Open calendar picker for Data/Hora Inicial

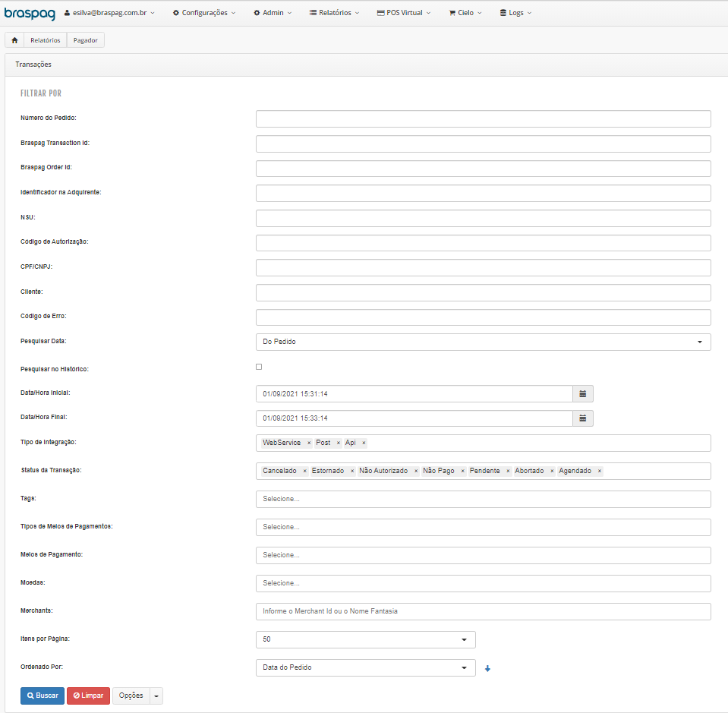[583, 393]
